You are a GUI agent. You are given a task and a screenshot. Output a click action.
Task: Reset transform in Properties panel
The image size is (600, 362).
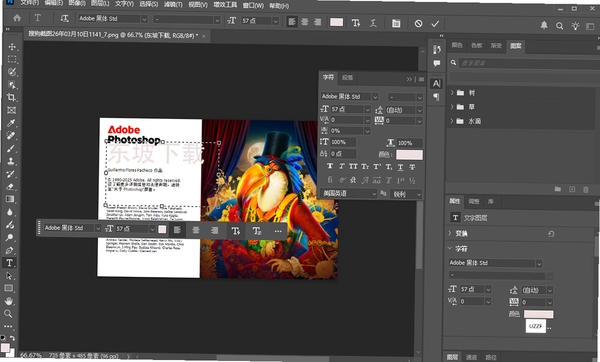[x=551, y=233]
